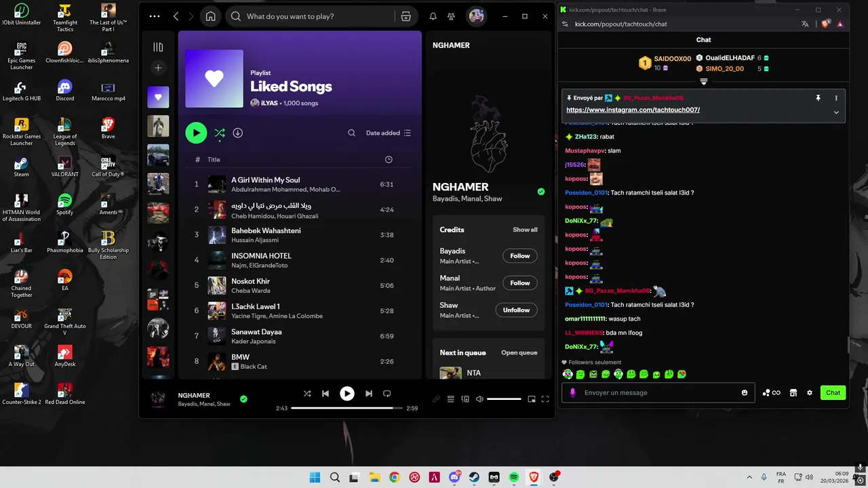Toggle shuffle in bottom player controls
868x488 pixels.
pos(307,393)
